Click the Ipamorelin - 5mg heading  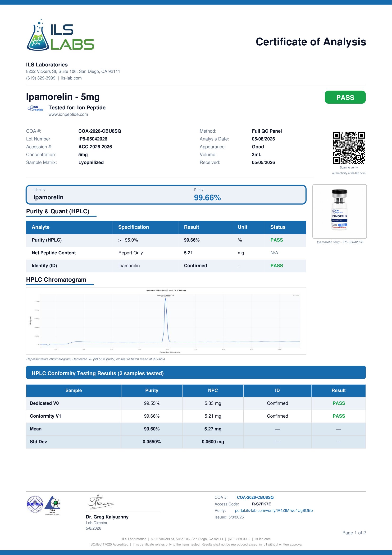click(63, 97)
